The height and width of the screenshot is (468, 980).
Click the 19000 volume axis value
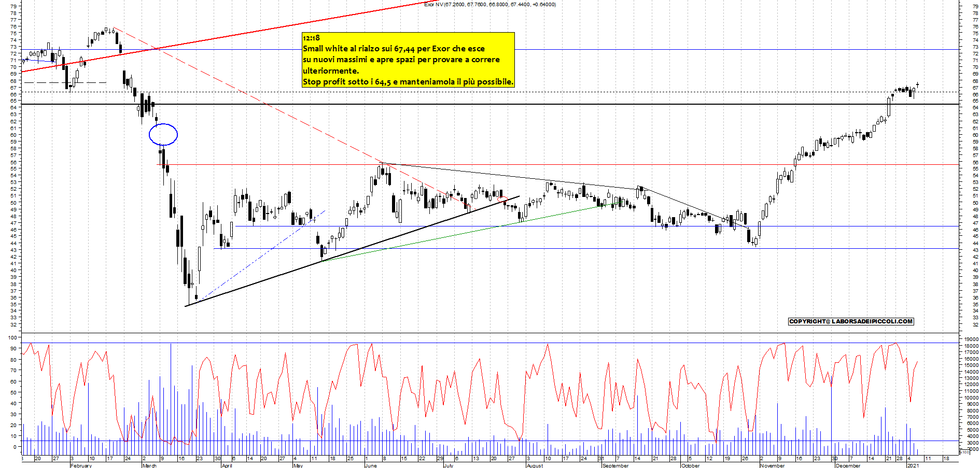pos(971,339)
